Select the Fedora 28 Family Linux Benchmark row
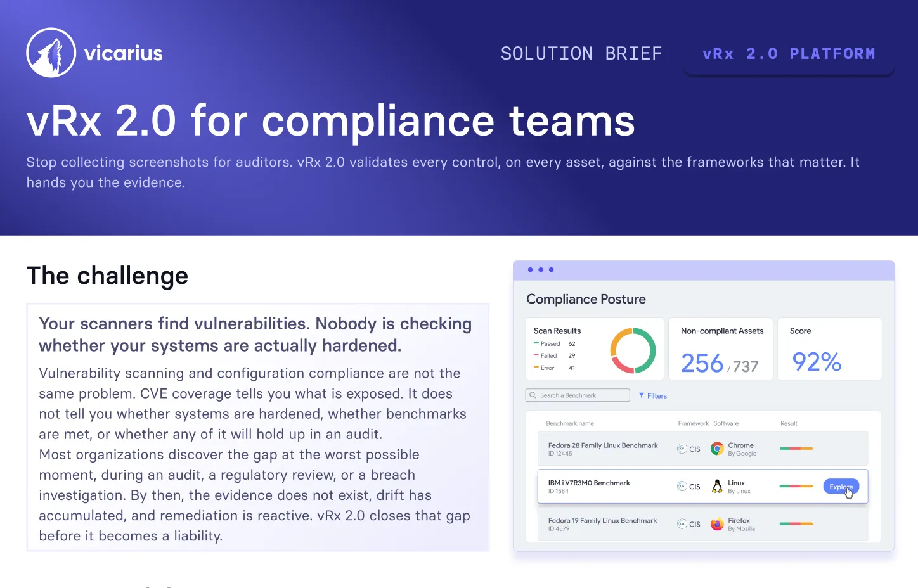Image resolution: width=918 pixels, height=588 pixels. point(702,449)
